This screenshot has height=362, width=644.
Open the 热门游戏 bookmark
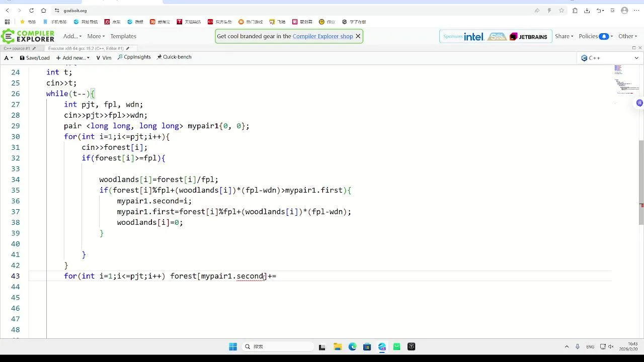(x=250, y=22)
